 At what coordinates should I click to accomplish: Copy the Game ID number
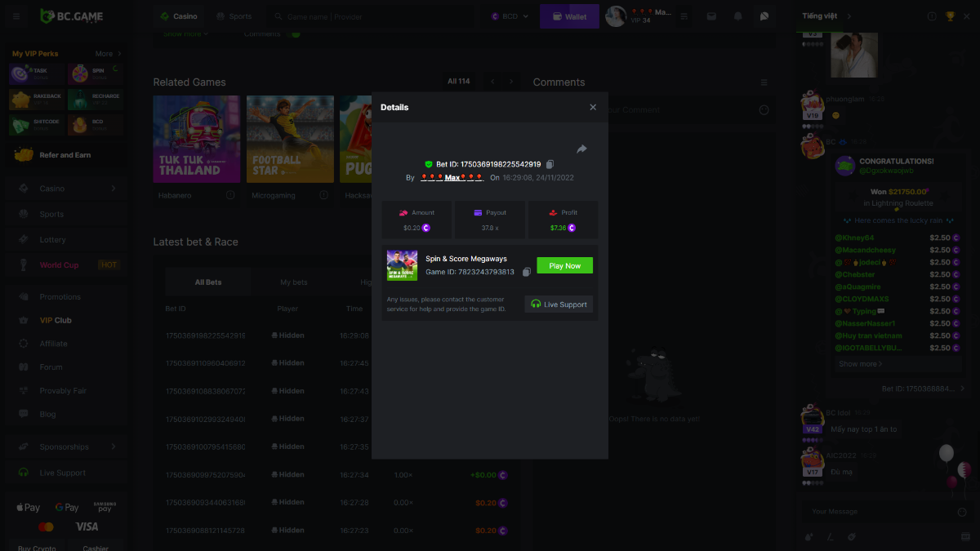click(x=527, y=272)
